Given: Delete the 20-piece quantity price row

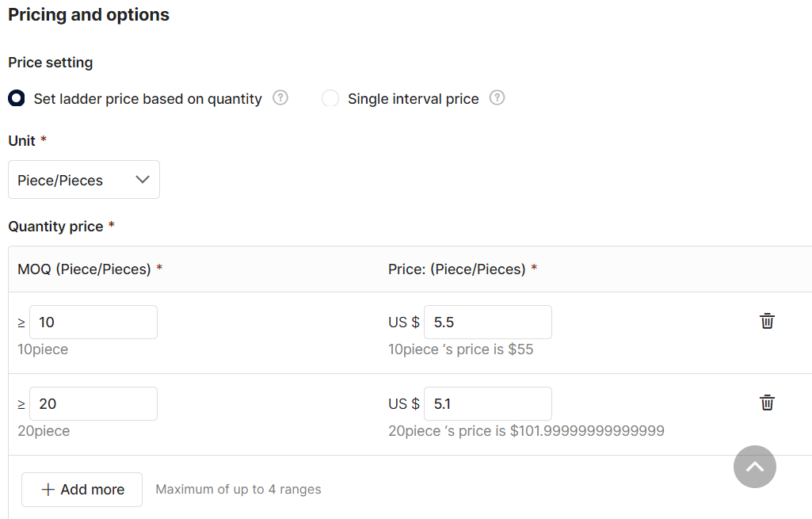Looking at the screenshot, I should point(767,403).
